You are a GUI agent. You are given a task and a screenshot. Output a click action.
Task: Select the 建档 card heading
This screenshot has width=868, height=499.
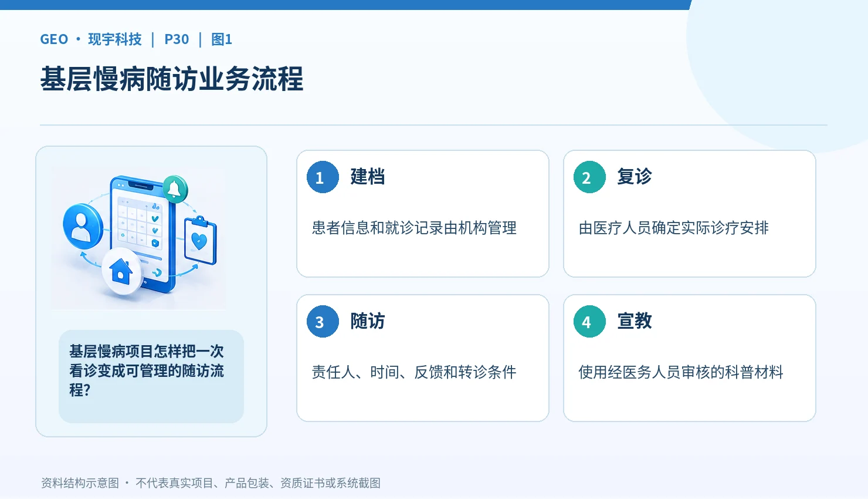coord(368,177)
